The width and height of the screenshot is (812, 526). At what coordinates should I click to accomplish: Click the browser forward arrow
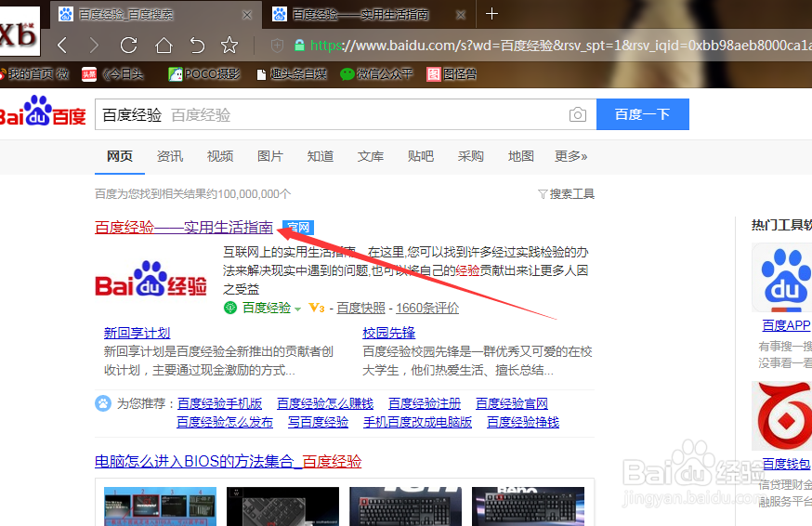94,46
